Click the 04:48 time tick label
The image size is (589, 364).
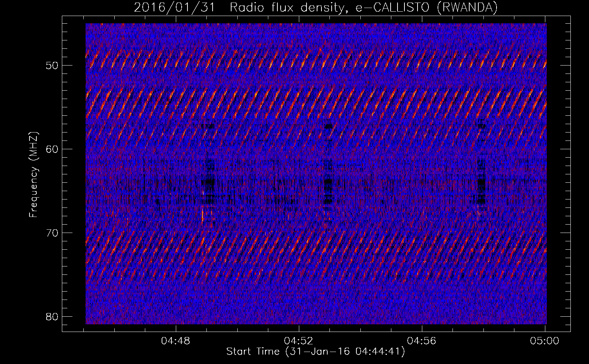coord(176,341)
